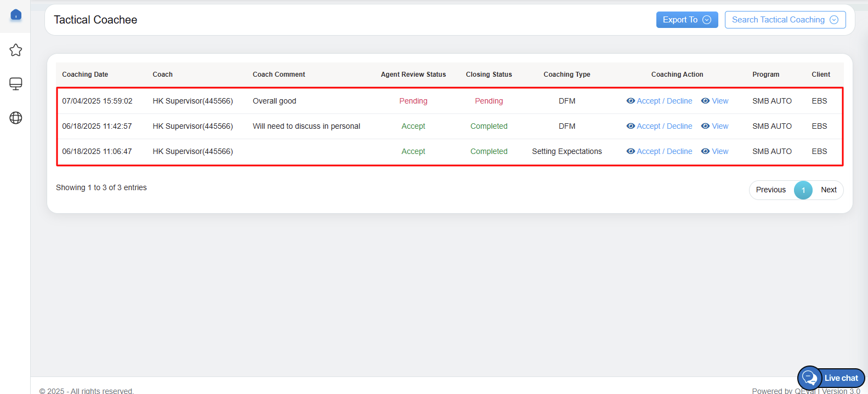Expand Search Tactical Coaching panel
The image size is (868, 394).
click(785, 20)
